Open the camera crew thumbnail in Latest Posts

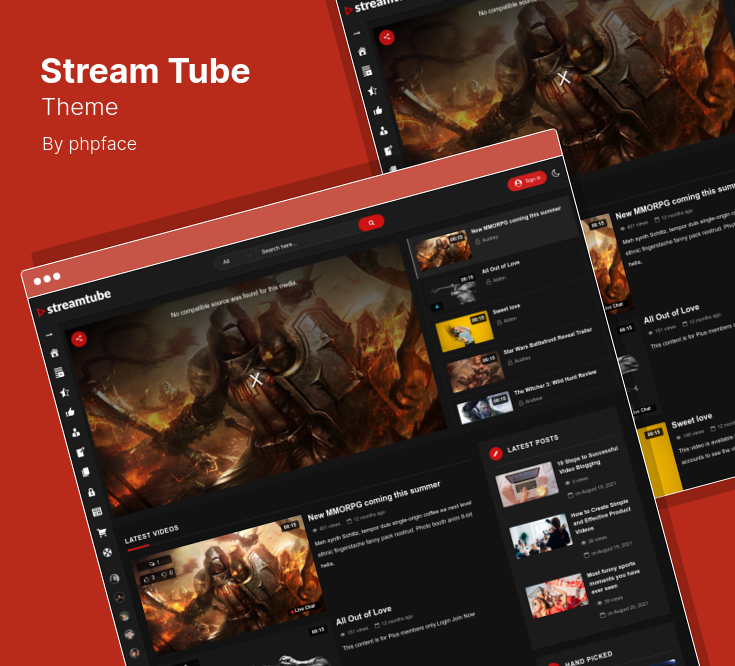tap(541, 536)
